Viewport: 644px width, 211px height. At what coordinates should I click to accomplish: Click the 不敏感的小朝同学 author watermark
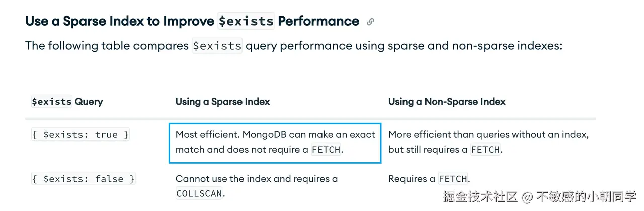[587, 196]
